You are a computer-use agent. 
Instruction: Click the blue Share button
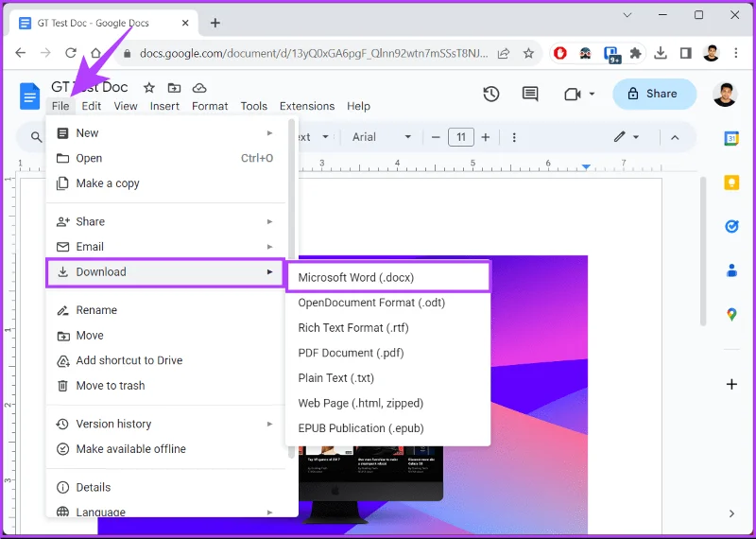tap(654, 94)
